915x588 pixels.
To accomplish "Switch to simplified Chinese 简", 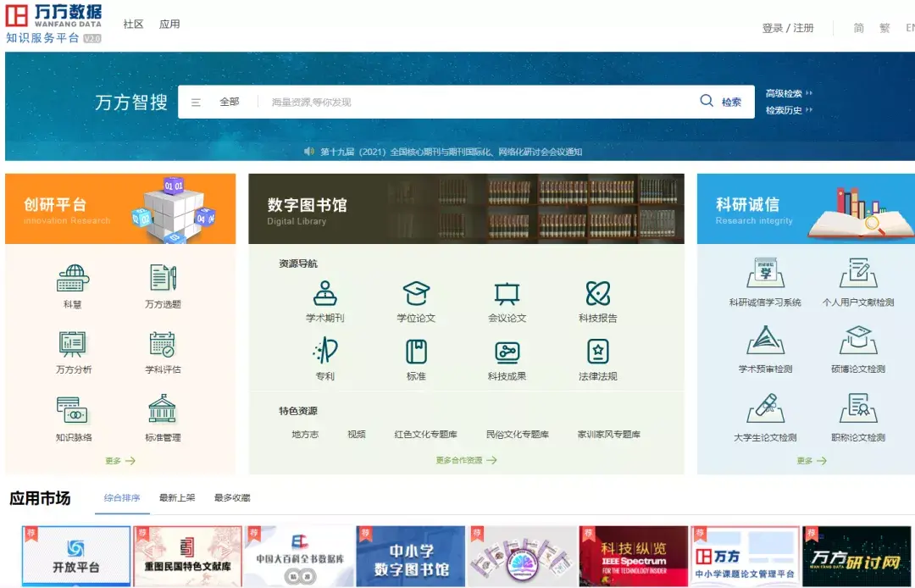I will click(858, 28).
